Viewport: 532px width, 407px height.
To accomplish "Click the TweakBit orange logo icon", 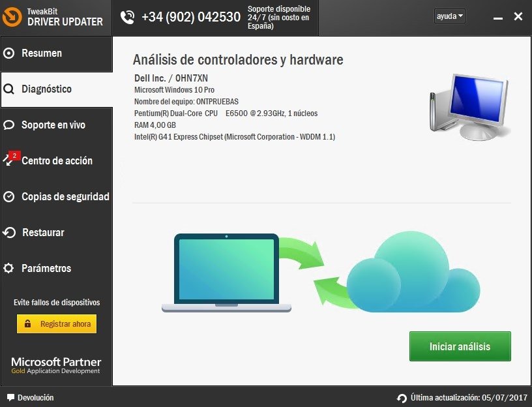I will pyautogui.click(x=12, y=17).
